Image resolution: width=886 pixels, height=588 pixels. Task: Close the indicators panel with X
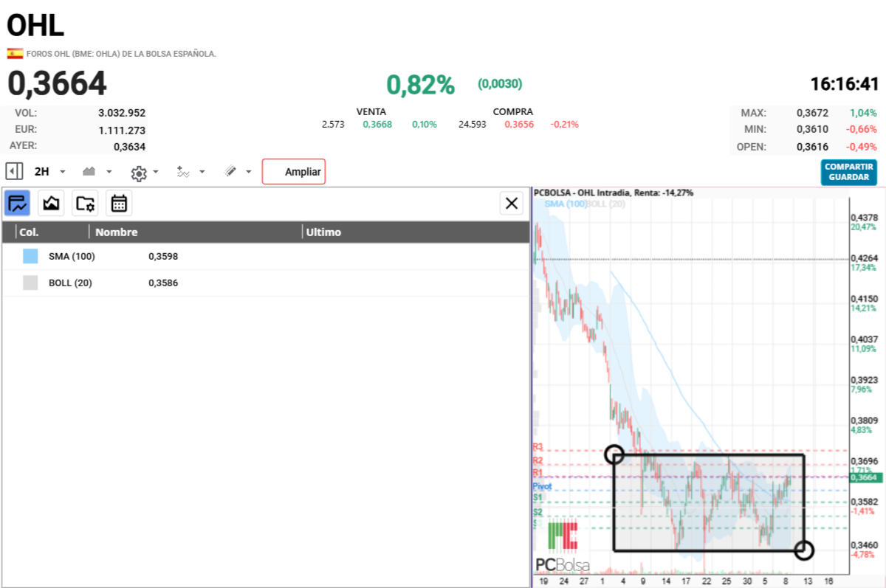tap(512, 203)
